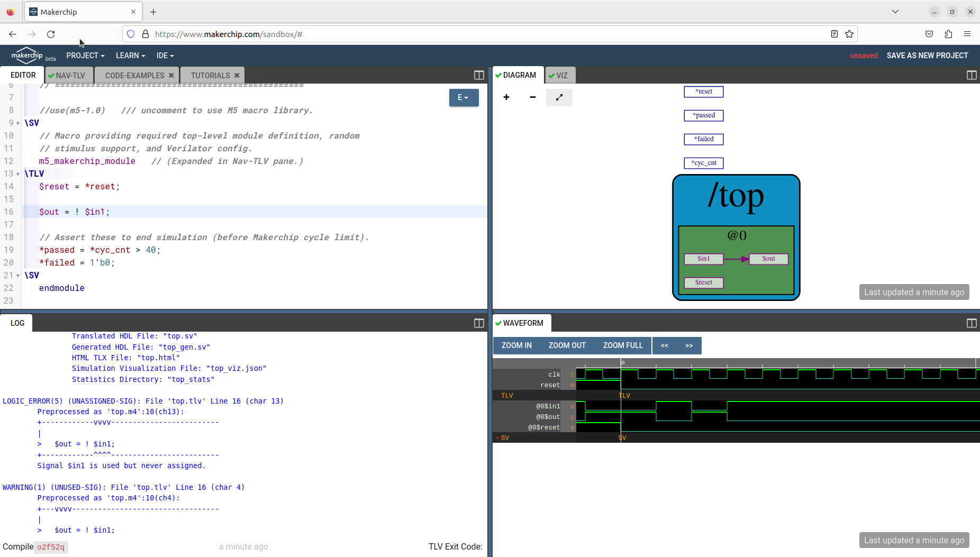Zoom out of the diagram with the minus icon

(532, 97)
